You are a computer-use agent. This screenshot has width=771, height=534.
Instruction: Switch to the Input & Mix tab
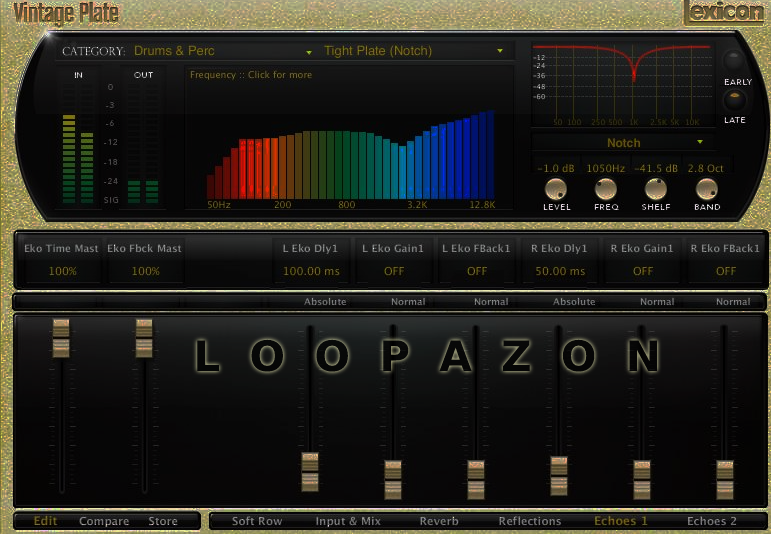point(348,521)
